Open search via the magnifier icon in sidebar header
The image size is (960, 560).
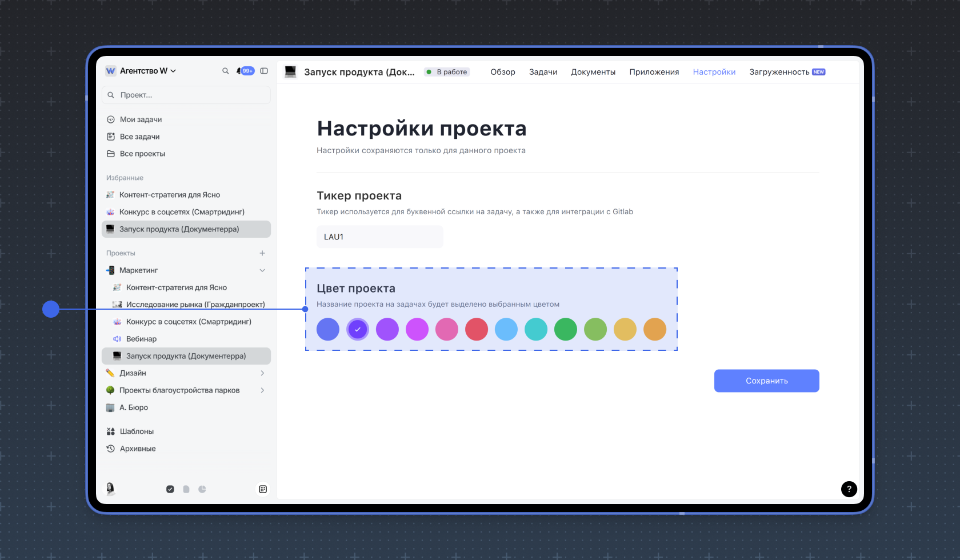point(225,71)
